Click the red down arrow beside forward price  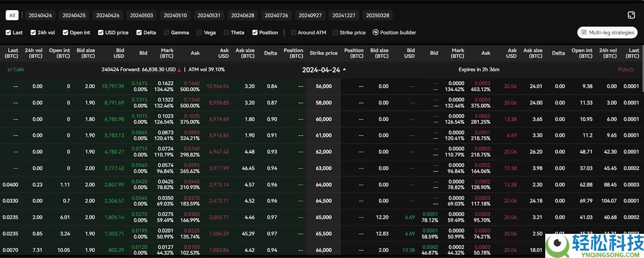(179, 70)
